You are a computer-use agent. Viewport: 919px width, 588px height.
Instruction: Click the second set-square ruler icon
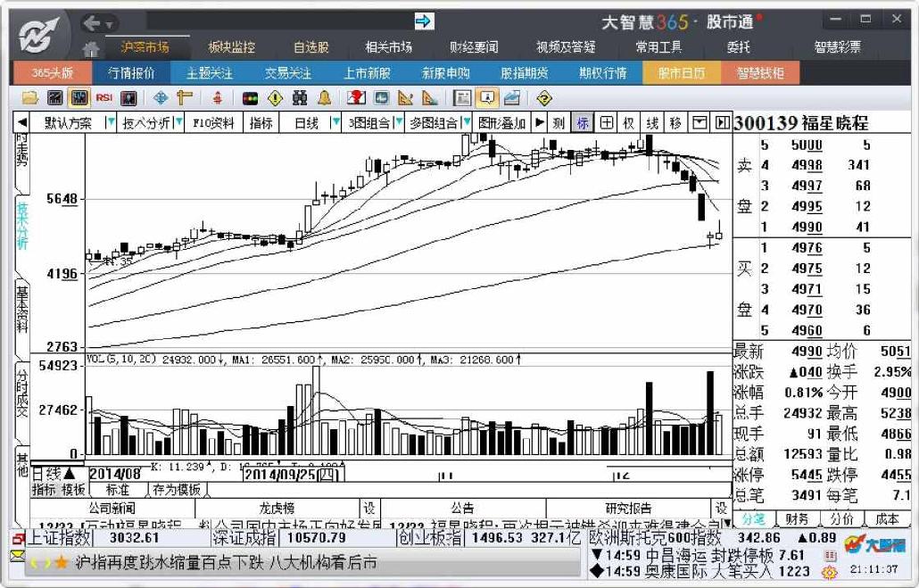coord(429,98)
